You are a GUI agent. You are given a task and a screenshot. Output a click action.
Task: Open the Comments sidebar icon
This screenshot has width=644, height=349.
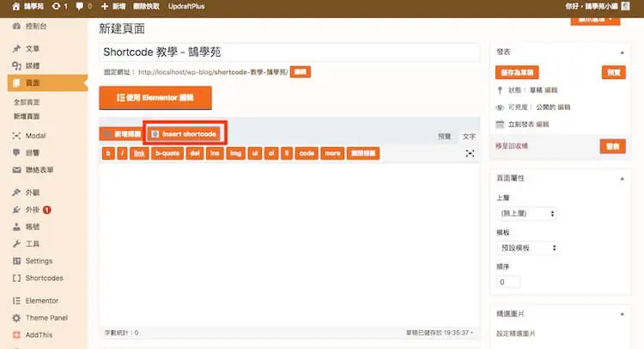point(16,152)
